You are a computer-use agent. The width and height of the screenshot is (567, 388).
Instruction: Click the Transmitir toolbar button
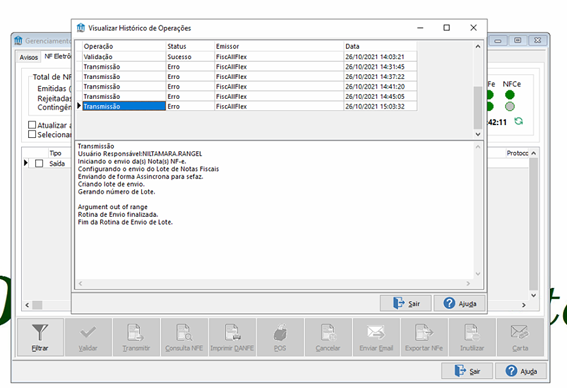136,337
